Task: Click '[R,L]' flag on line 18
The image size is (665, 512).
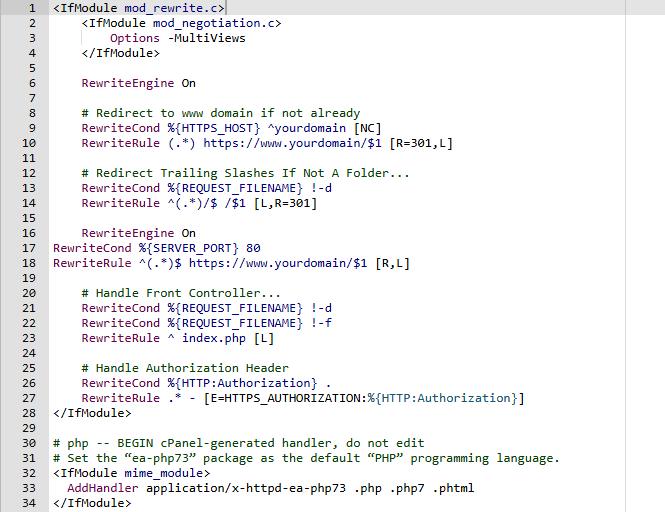Action: coord(393,263)
